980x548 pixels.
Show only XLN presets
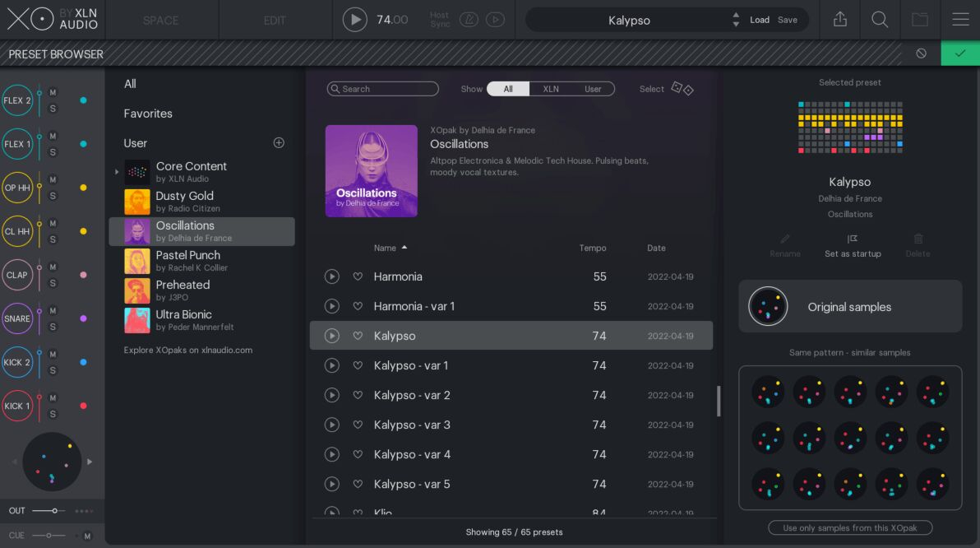click(x=551, y=89)
